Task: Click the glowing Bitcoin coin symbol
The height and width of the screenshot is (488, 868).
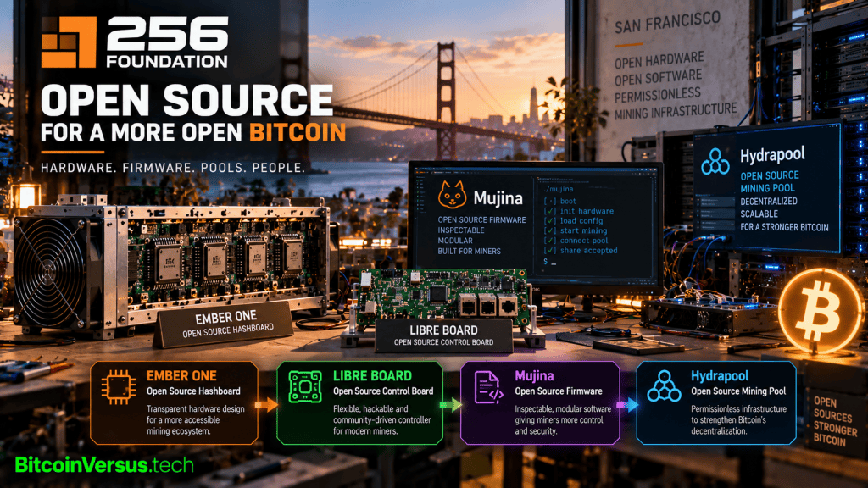Action: [x=821, y=311]
